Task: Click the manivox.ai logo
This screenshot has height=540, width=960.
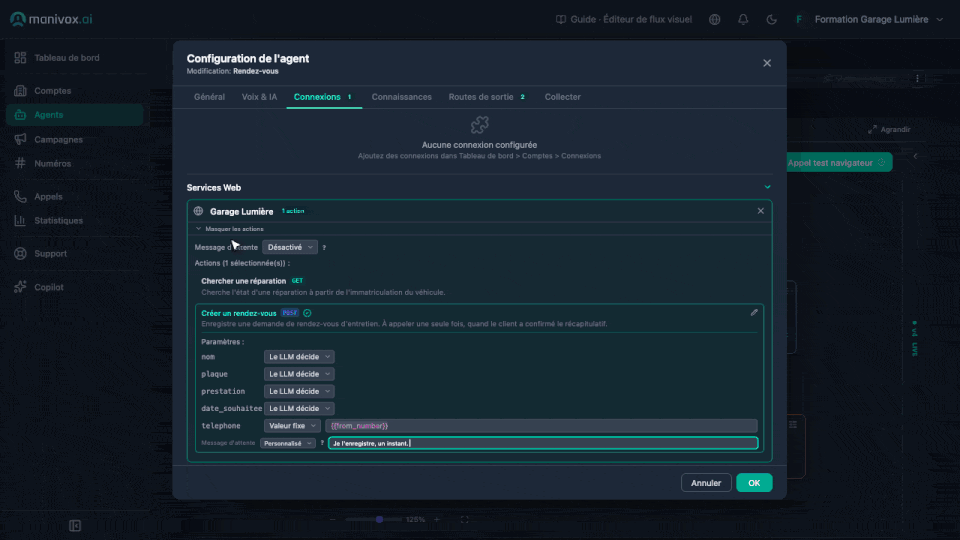Action: pyautogui.click(x=51, y=19)
